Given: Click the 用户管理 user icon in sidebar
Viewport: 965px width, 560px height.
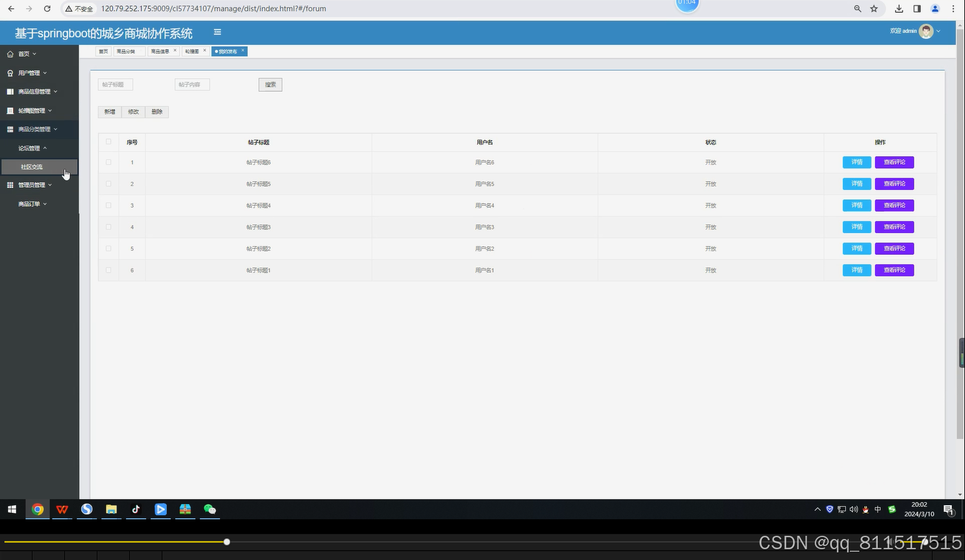Looking at the screenshot, I should tap(10, 73).
